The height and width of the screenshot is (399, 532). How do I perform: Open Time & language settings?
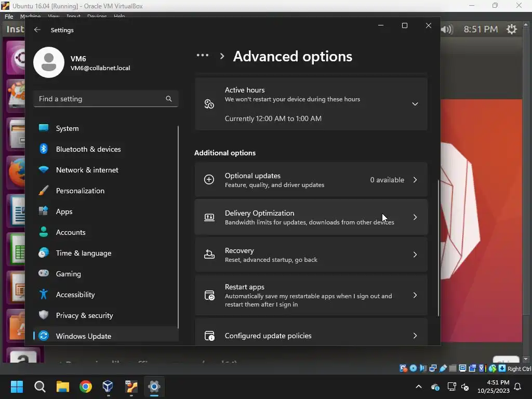(106, 253)
